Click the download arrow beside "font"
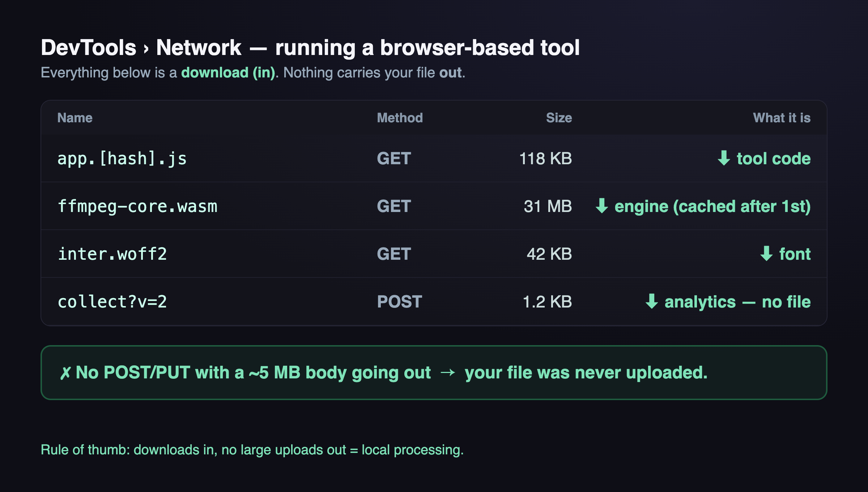This screenshot has height=492, width=868. click(x=766, y=254)
